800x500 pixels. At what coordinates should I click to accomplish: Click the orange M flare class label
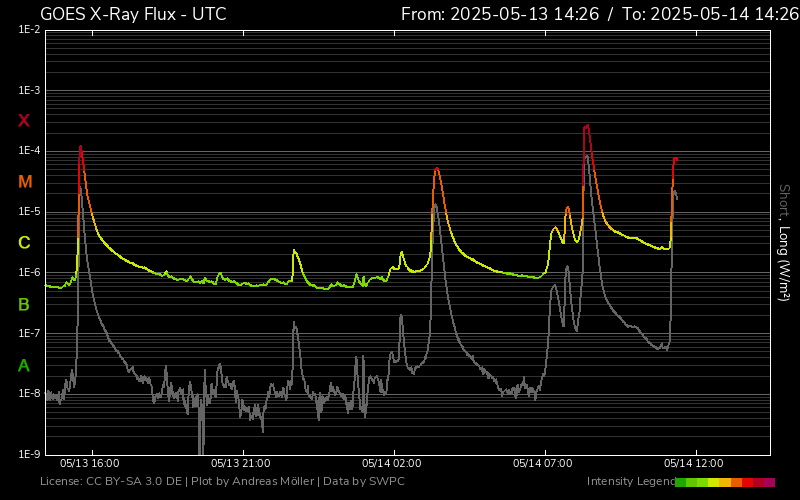point(25,182)
